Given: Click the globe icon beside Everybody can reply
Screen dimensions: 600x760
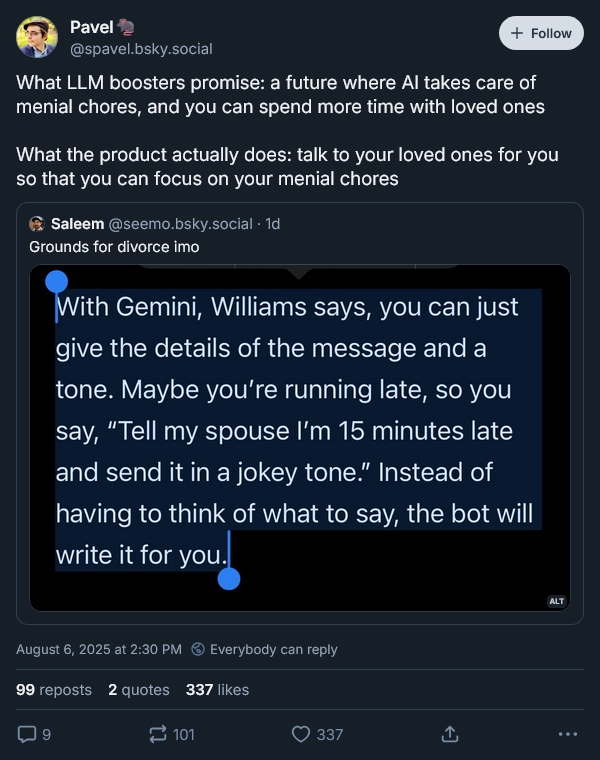Looking at the screenshot, I should click(x=198, y=650).
